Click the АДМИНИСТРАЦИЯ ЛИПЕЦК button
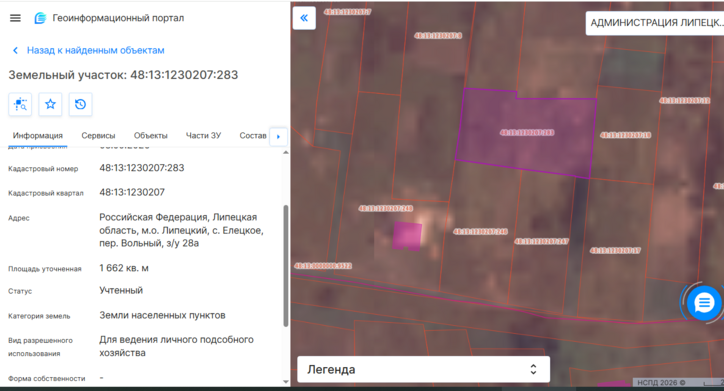This screenshot has width=724, height=391. point(655,23)
